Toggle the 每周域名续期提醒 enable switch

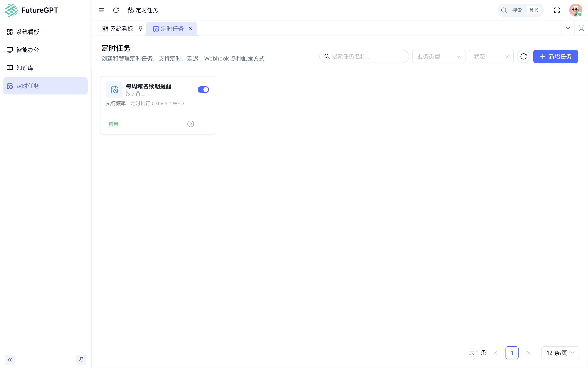[x=203, y=90]
